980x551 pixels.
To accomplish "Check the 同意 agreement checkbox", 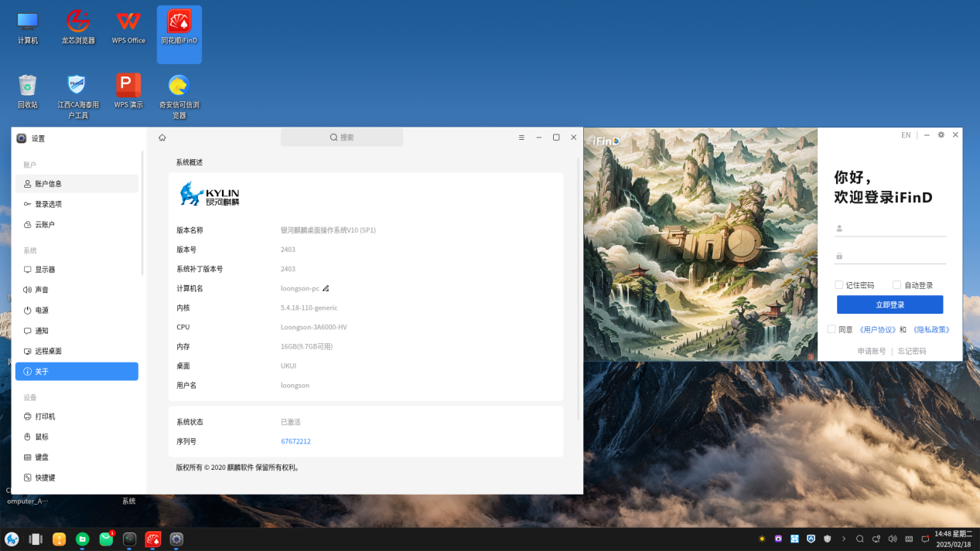I will pyautogui.click(x=831, y=329).
